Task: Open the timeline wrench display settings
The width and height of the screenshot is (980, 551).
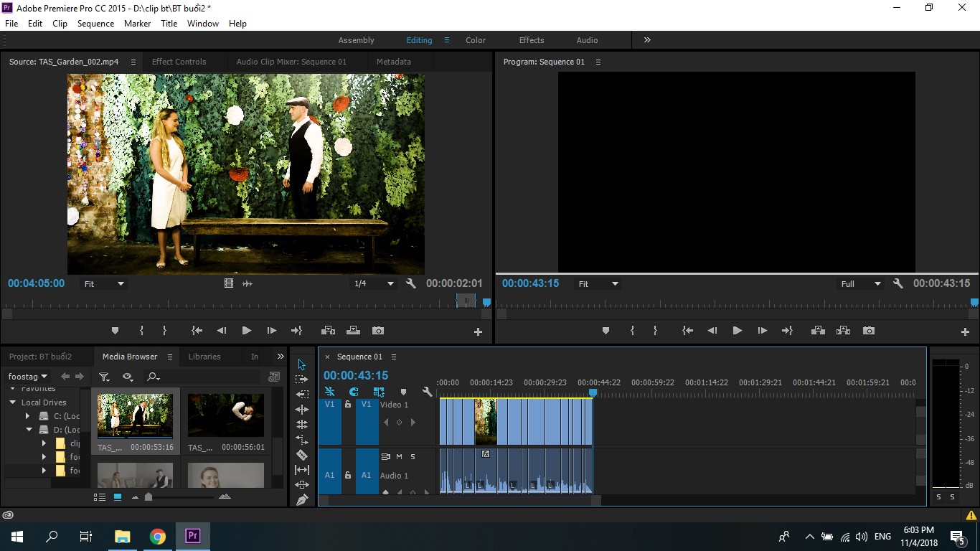Action: click(x=428, y=392)
